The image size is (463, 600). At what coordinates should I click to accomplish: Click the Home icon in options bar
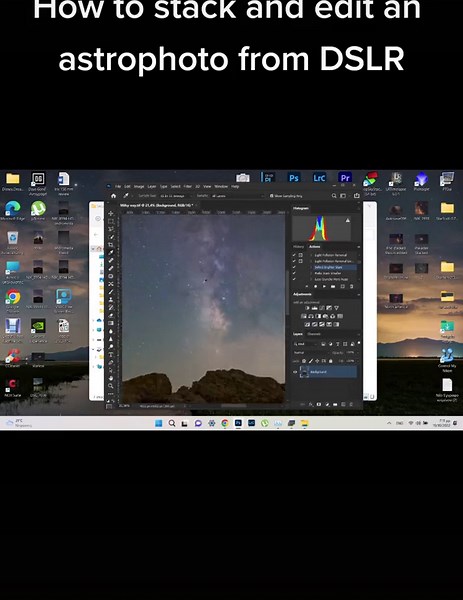pos(113,196)
